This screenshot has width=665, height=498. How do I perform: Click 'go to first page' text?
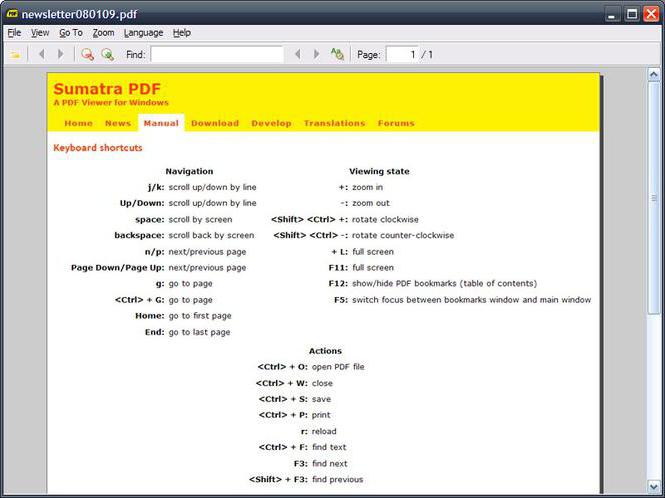point(200,316)
